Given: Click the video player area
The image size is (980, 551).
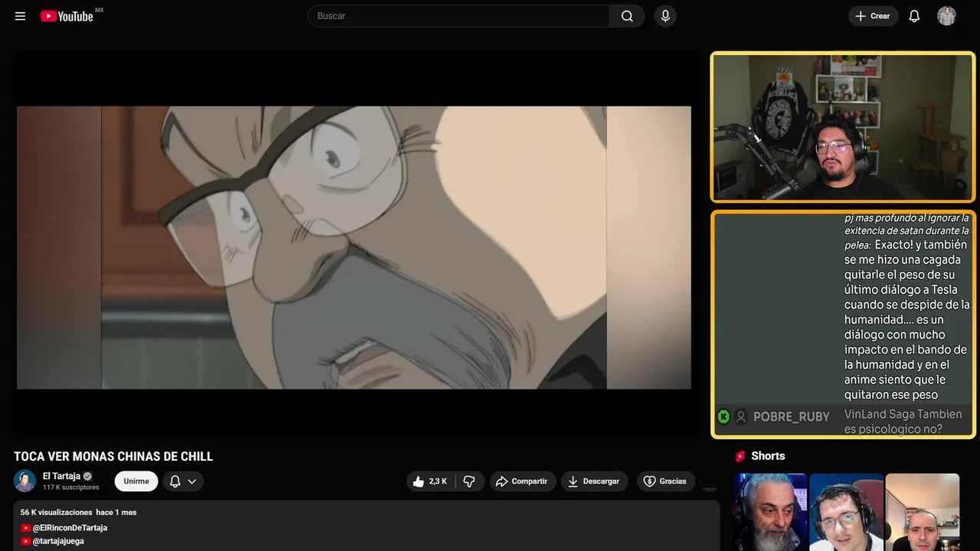Looking at the screenshot, I should (354, 245).
